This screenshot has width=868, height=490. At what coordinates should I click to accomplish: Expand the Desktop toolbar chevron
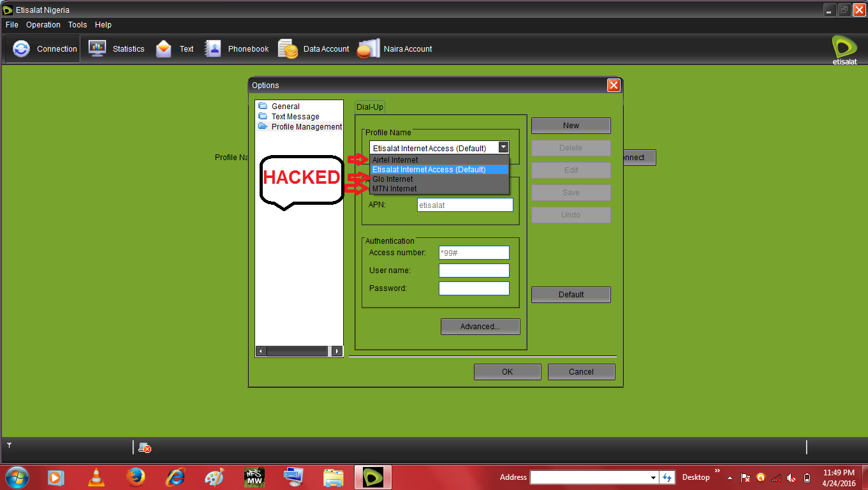coord(717,471)
